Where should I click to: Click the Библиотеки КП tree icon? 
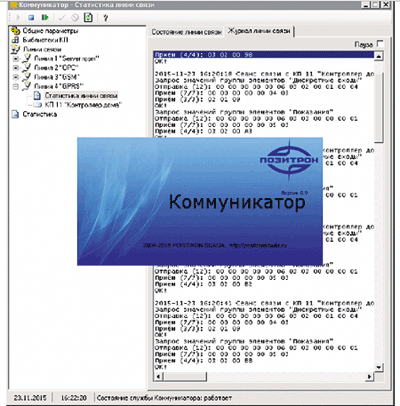point(15,40)
